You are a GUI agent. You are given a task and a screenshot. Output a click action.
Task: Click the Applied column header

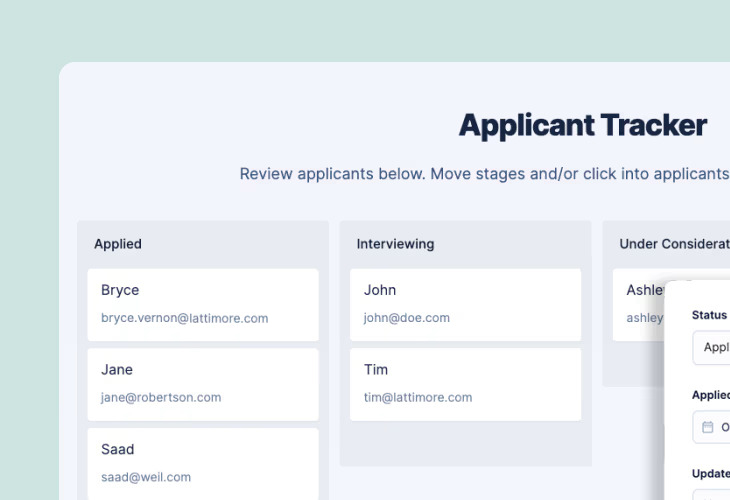point(118,244)
